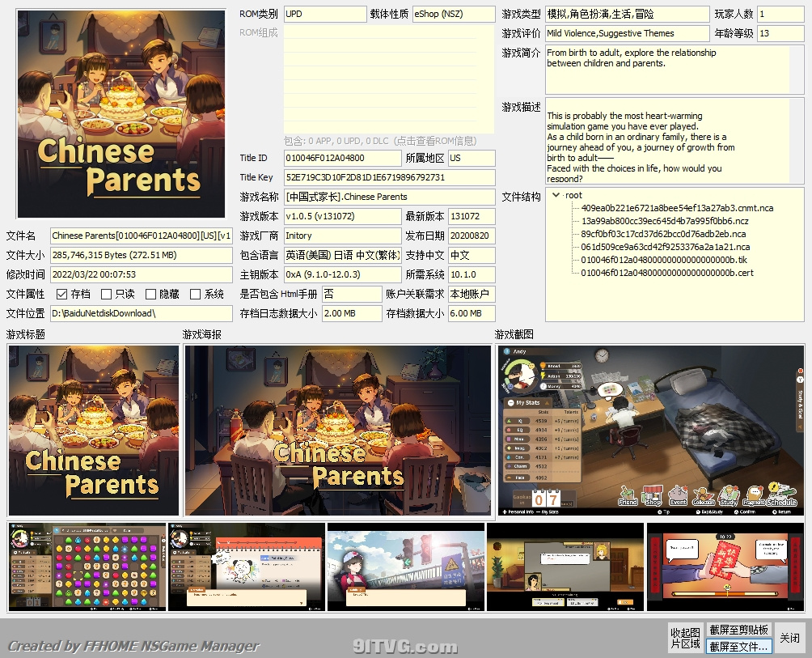Open the wide game poster image
Image resolution: width=812 pixels, height=658 pixels.
337,431
